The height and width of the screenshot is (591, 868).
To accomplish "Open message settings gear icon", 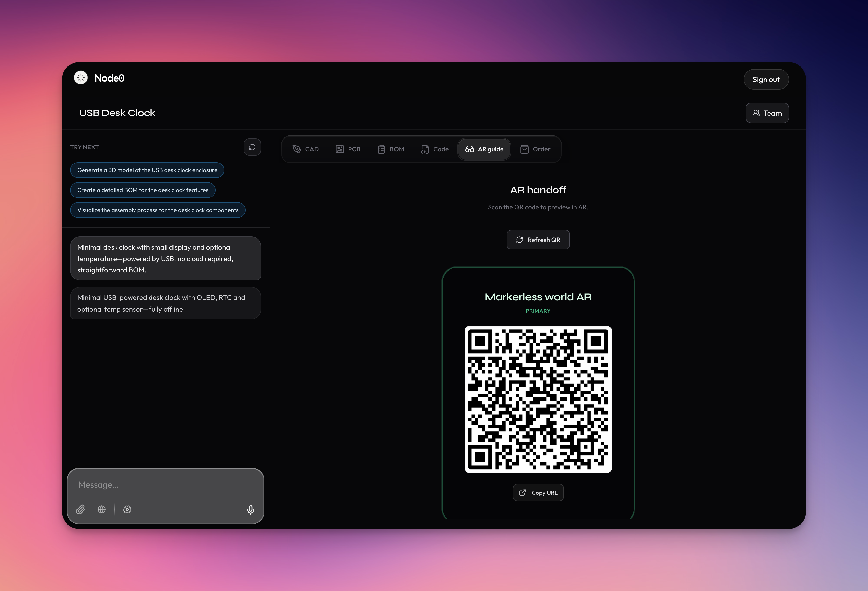I will pos(127,509).
